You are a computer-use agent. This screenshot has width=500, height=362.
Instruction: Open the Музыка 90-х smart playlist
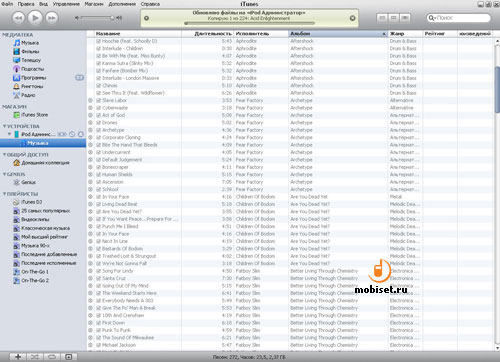pyautogui.click(x=31, y=246)
